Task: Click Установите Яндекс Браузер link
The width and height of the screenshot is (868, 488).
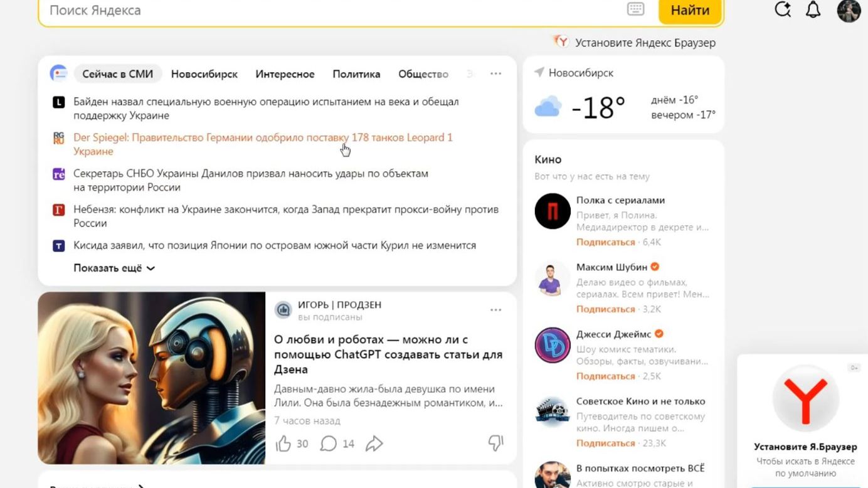Action: (645, 43)
